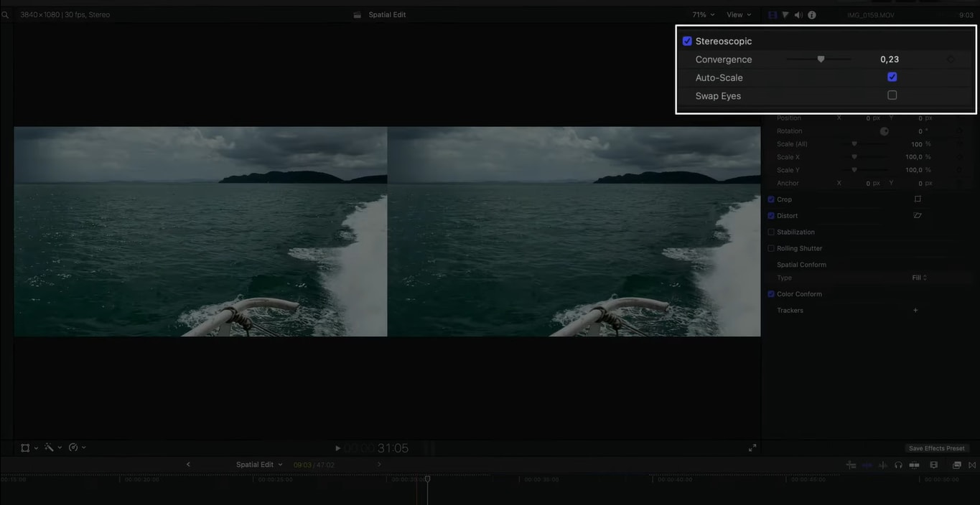Click the Crop on-screen controls icon
The height and width of the screenshot is (505, 980).
coord(918,199)
